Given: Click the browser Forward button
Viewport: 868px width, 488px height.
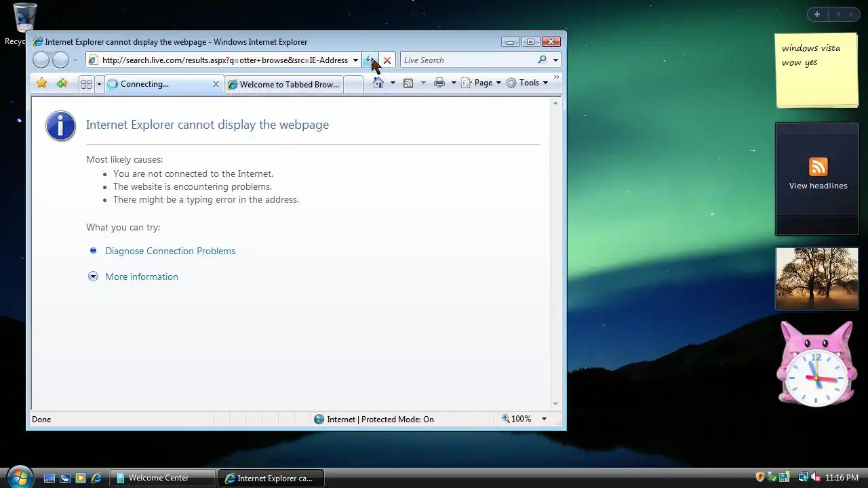Looking at the screenshot, I should [60, 60].
